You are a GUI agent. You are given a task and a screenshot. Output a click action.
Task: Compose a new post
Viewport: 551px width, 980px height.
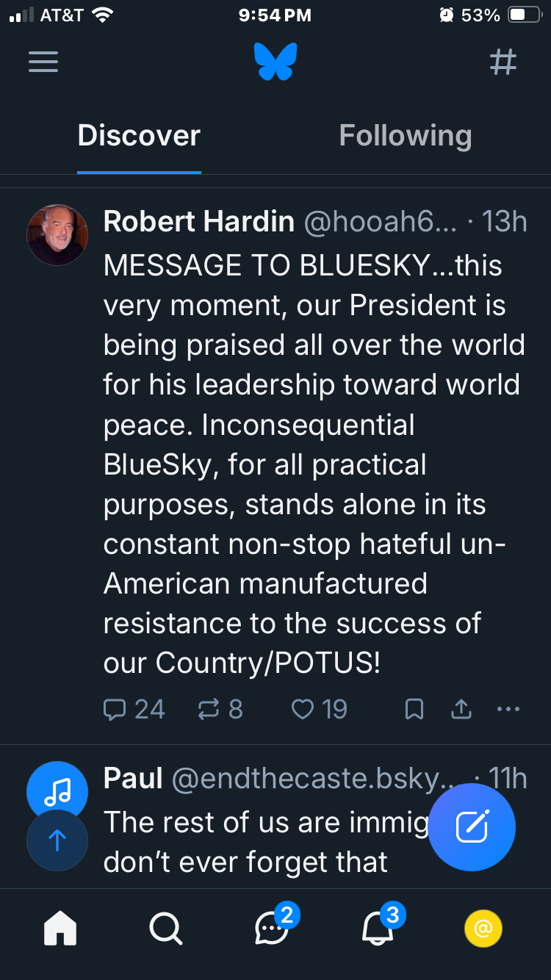click(472, 827)
